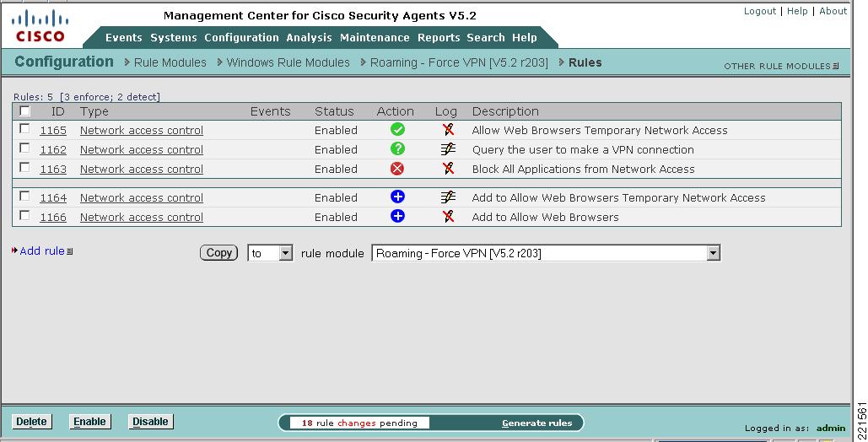Click Generate rules
868x442 pixels.
[x=537, y=423]
